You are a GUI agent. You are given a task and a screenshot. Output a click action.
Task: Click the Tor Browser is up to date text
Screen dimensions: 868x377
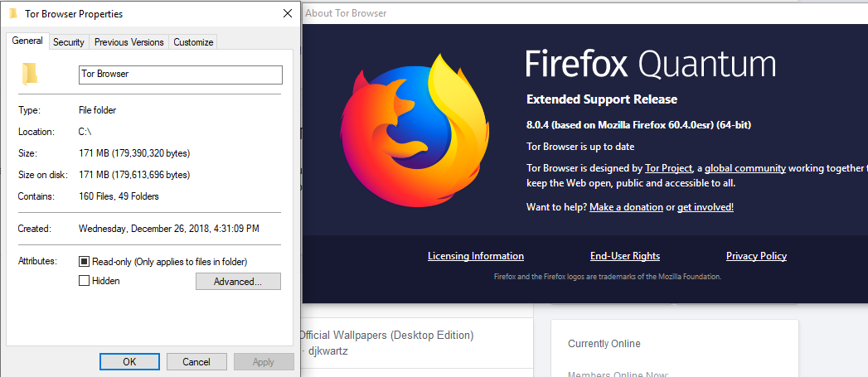click(x=580, y=147)
